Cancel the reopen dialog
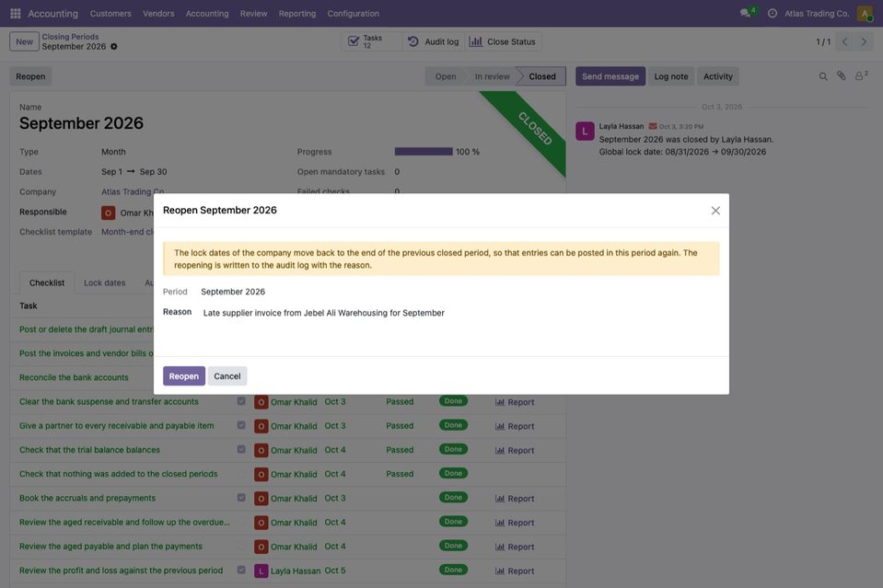Viewport: 883px width, 588px height. pos(227,375)
